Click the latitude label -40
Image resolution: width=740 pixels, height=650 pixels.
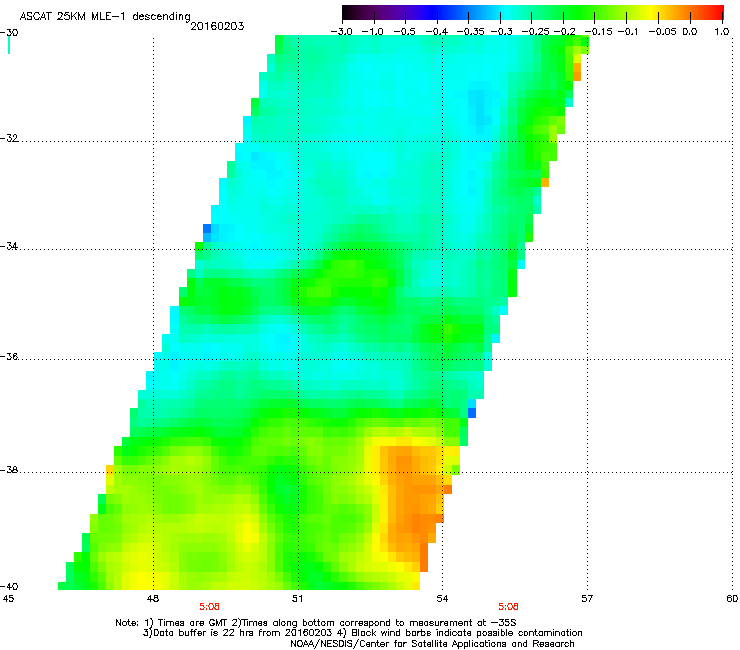click(x=9, y=586)
